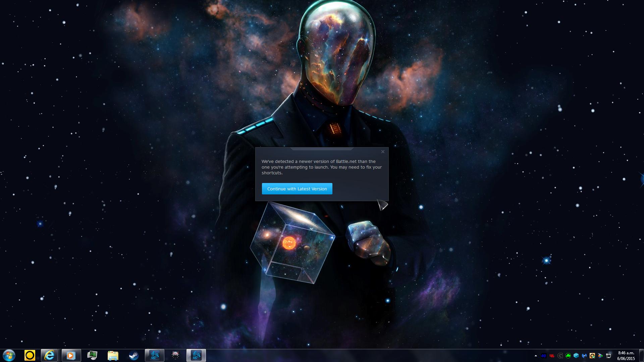This screenshot has height=362, width=644.
Task: Switch to the first Battle.net taskbar window
Action: click(155, 355)
